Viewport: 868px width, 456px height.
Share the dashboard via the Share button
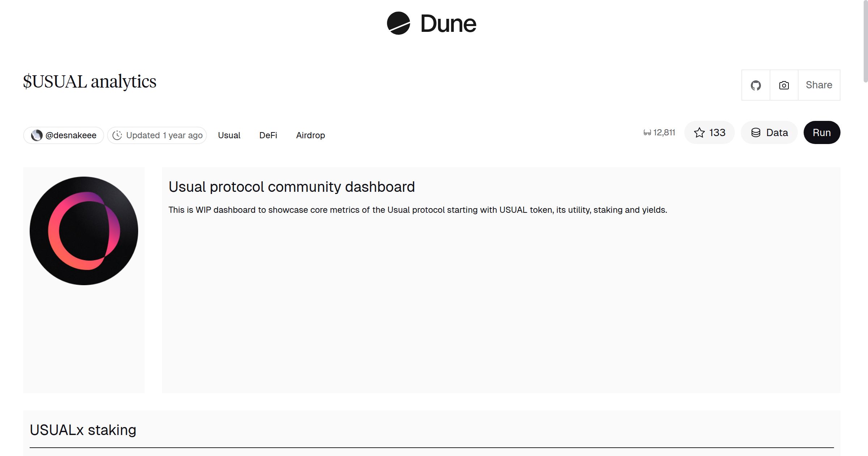(819, 85)
